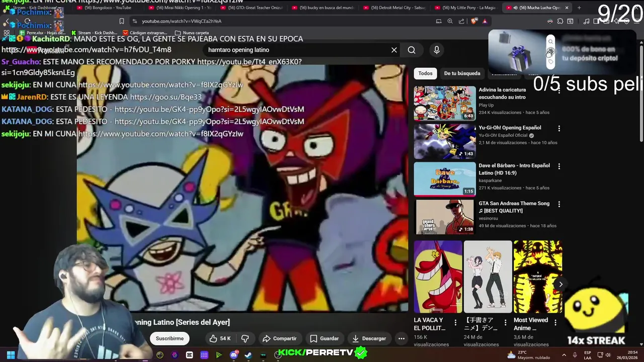Open the Brave Shields lion icon
644x362 pixels.
[x=474, y=21]
